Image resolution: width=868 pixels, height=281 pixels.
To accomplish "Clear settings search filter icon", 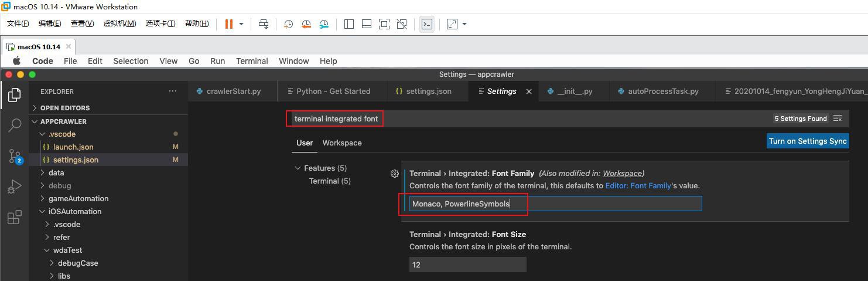I will [x=838, y=119].
